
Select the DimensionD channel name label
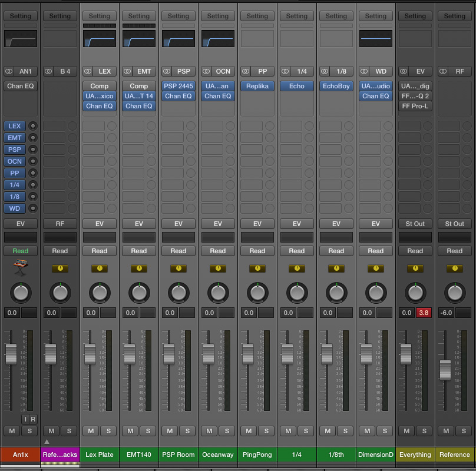(x=376, y=455)
